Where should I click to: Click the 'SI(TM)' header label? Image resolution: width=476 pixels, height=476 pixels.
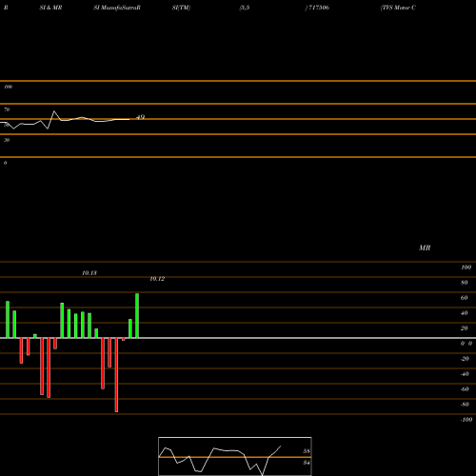pyautogui.click(x=181, y=8)
